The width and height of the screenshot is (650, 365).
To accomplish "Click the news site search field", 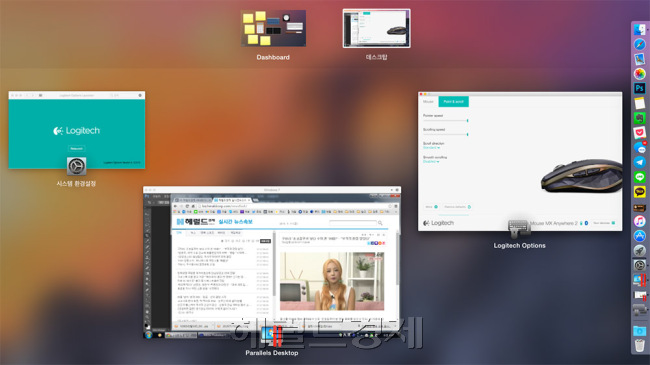I will [353, 223].
